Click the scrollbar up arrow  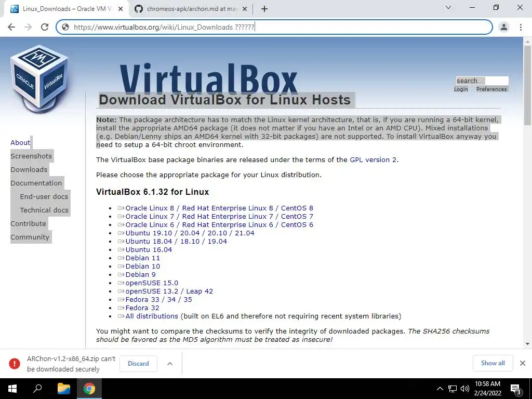coord(527,42)
